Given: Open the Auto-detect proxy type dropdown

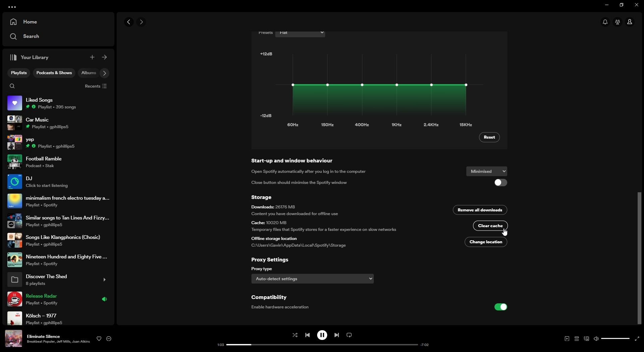Looking at the screenshot, I should (312, 279).
